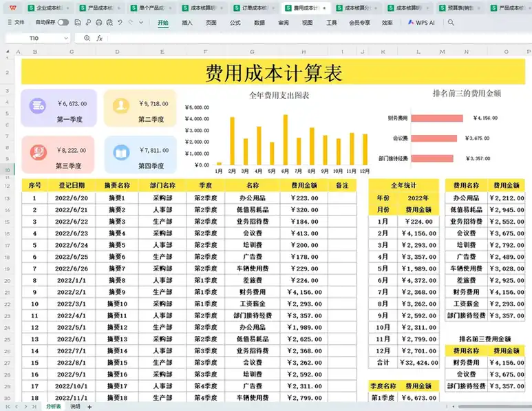Click the second quarter yellow person icon
The height and width of the screenshot is (411, 532).
click(x=121, y=105)
